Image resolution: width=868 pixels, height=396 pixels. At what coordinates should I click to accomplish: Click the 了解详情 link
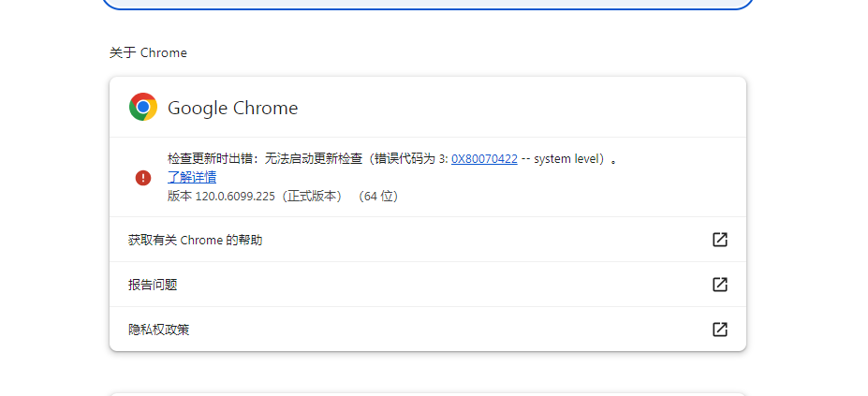pos(192,177)
